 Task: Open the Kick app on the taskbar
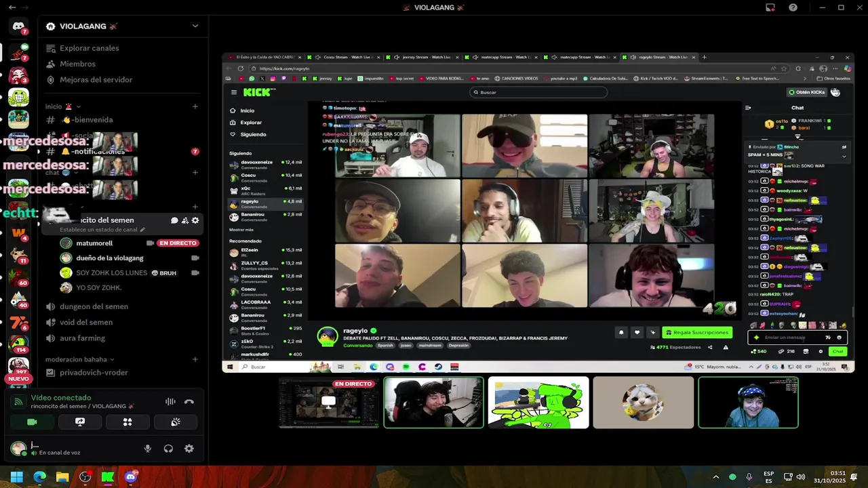(108, 476)
